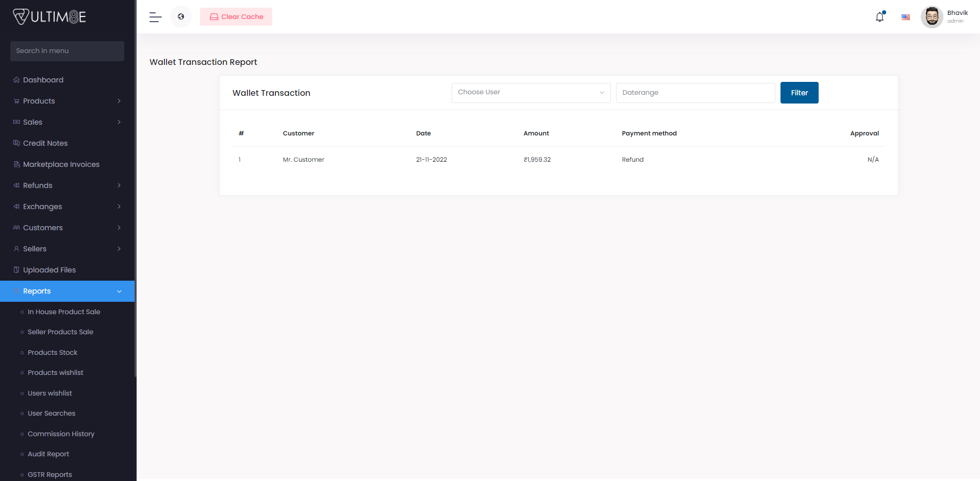This screenshot has width=980, height=481.
Task: Collapse the Reports menu section
Action: tap(119, 291)
